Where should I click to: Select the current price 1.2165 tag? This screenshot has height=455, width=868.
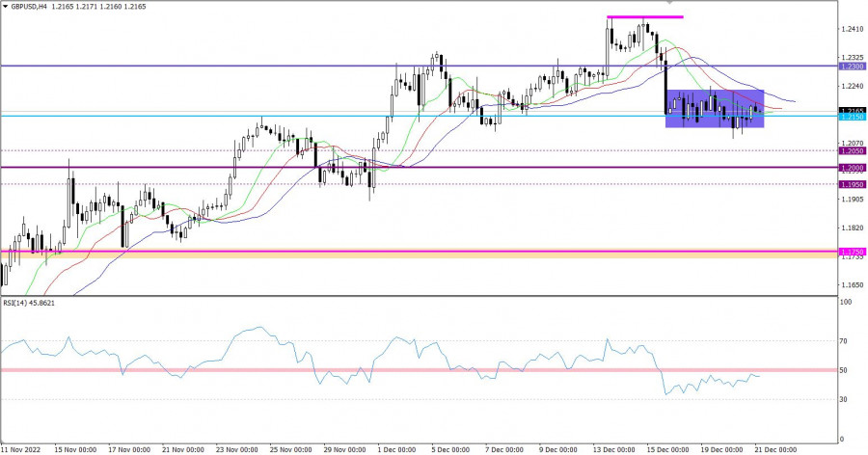point(852,111)
